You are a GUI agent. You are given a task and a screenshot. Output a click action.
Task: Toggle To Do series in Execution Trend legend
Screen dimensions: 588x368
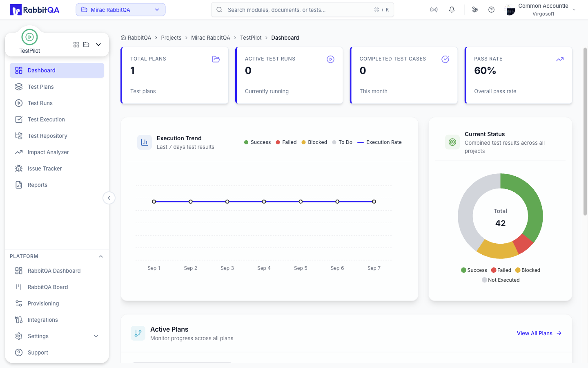click(342, 142)
